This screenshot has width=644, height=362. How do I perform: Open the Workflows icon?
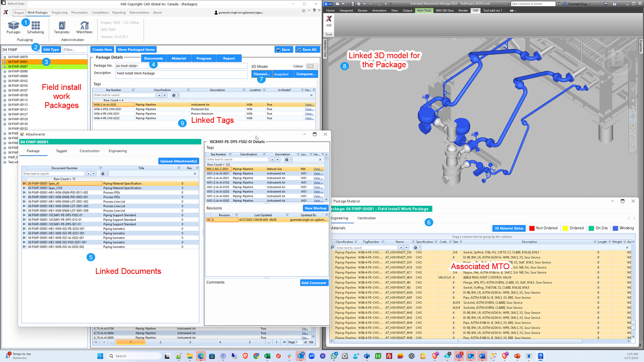coord(84,26)
